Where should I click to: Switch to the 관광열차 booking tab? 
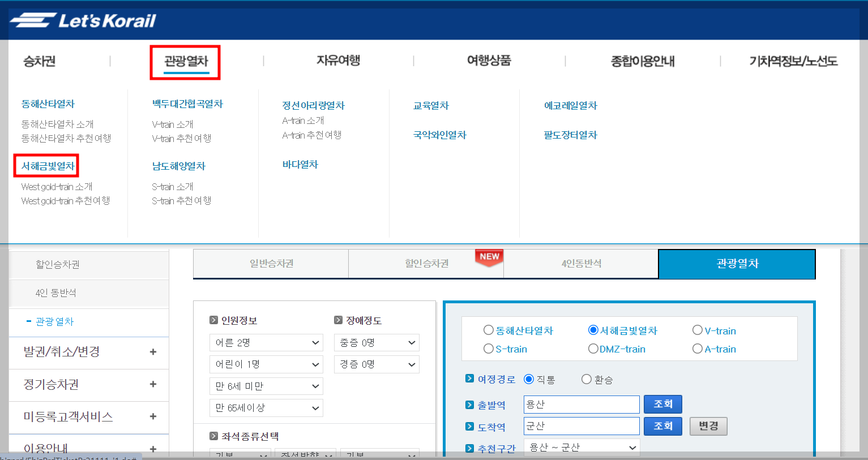coord(737,264)
